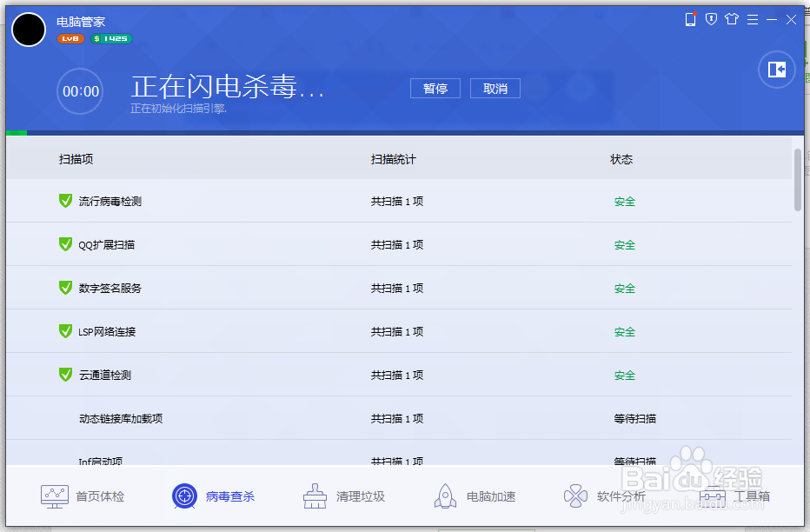
Task: Click 安全 status of 数字签名服务
Action: 625,289
